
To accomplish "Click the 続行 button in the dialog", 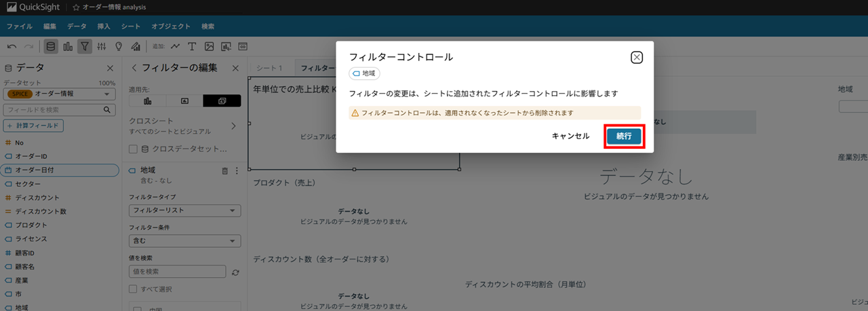I will pos(624,136).
